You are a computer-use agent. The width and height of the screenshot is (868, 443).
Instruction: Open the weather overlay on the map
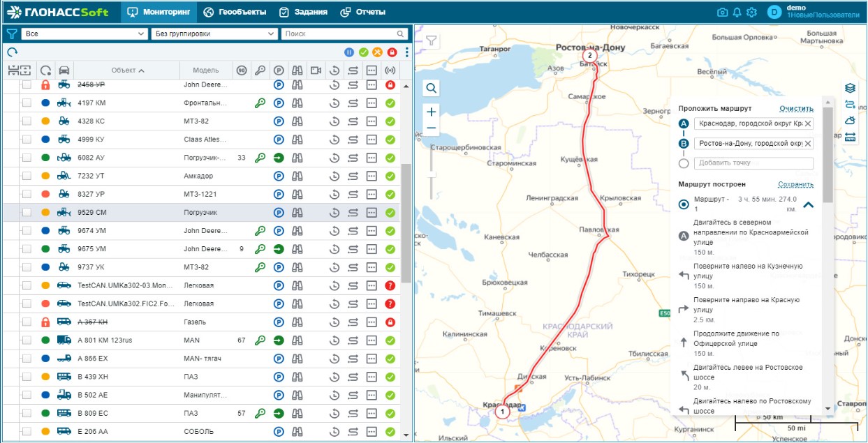(850, 121)
